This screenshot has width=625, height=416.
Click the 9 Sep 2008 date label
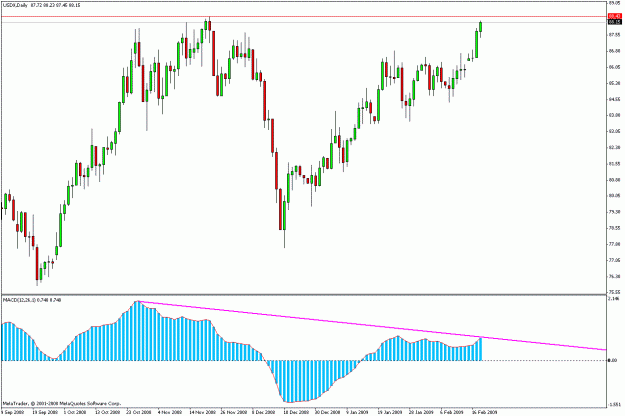[13, 412]
